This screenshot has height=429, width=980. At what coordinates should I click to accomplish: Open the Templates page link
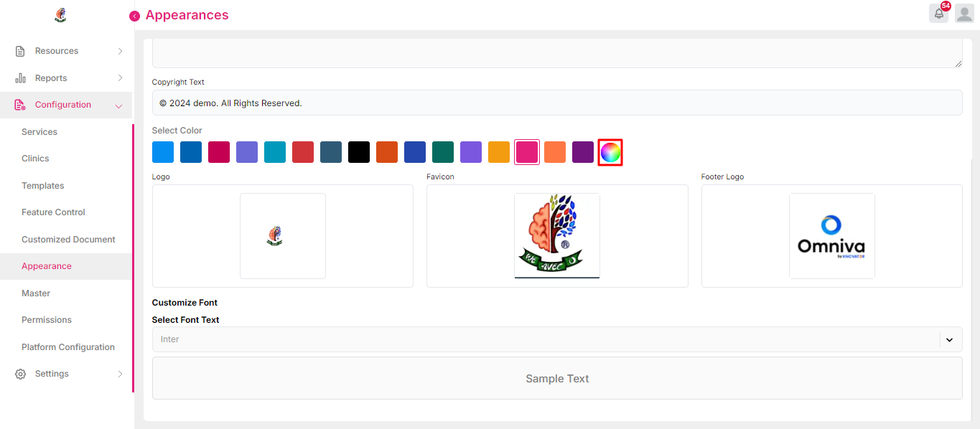pyautogui.click(x=43, y=186)
